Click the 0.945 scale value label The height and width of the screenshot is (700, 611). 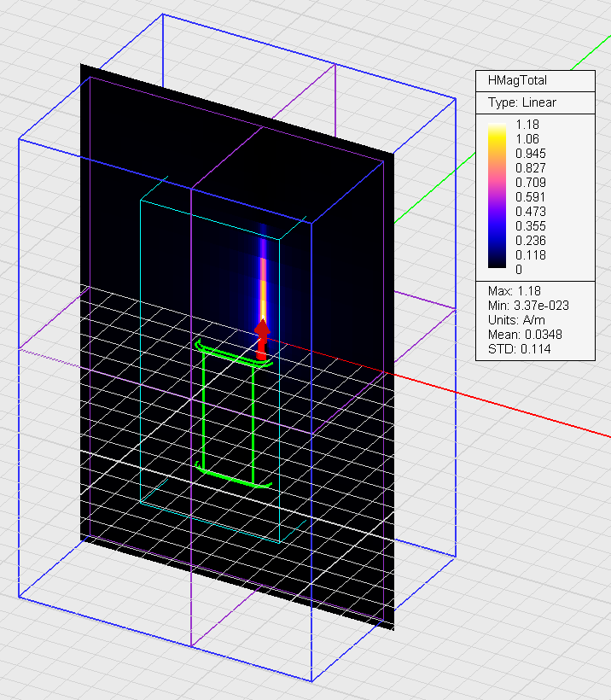531,154
